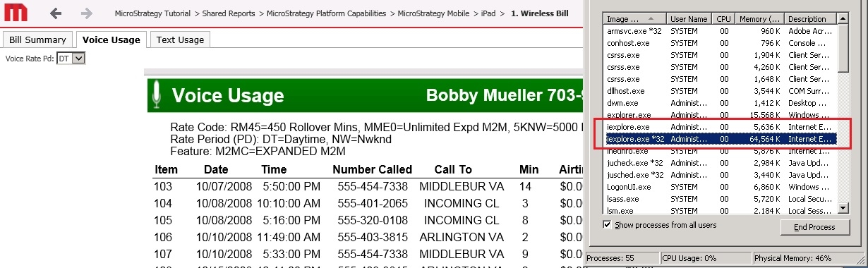Switch to the Bill Summary tab
Image resolution: width=868 pixels, height=268 pixels.
(x=37, y=39)
